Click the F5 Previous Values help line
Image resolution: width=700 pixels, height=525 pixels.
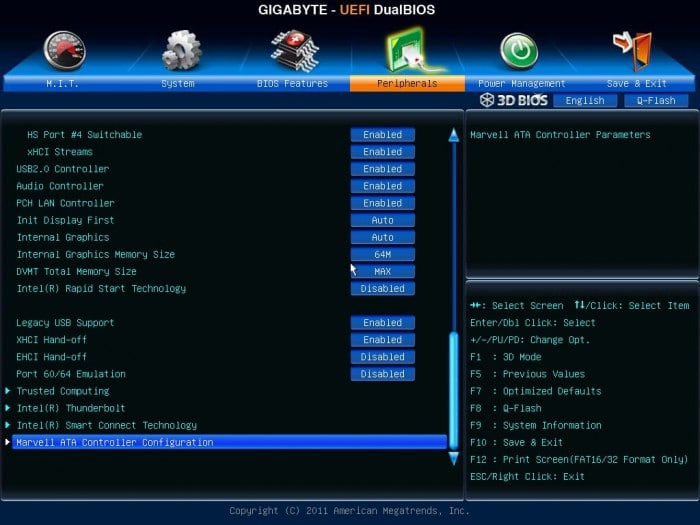[x=528, y=374]
